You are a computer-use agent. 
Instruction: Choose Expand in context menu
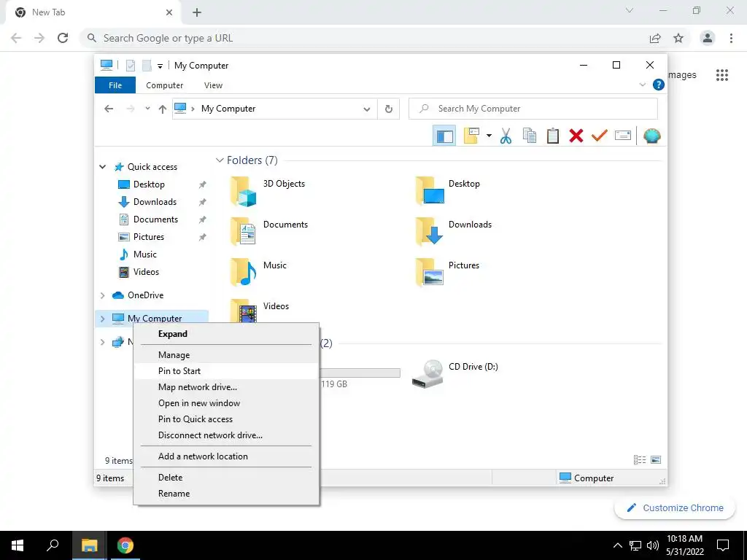pyautogui.click(x=226, y=334)
